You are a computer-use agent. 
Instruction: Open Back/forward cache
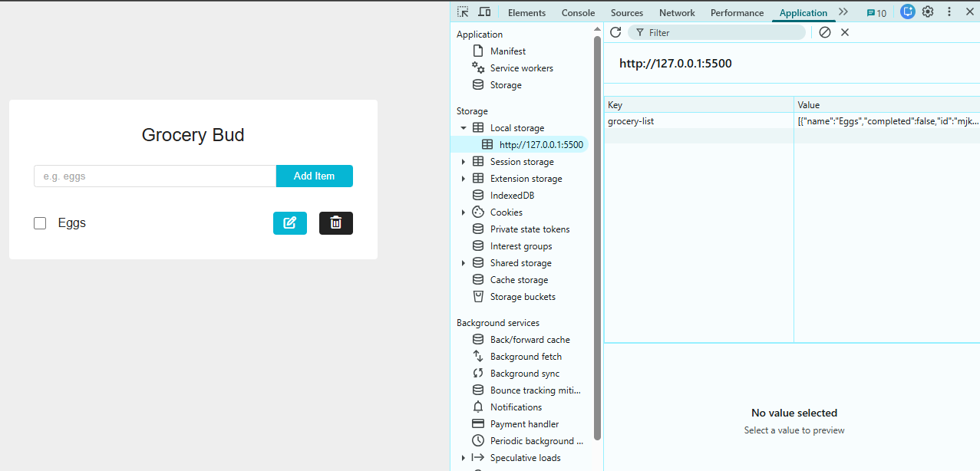(530, 340)
